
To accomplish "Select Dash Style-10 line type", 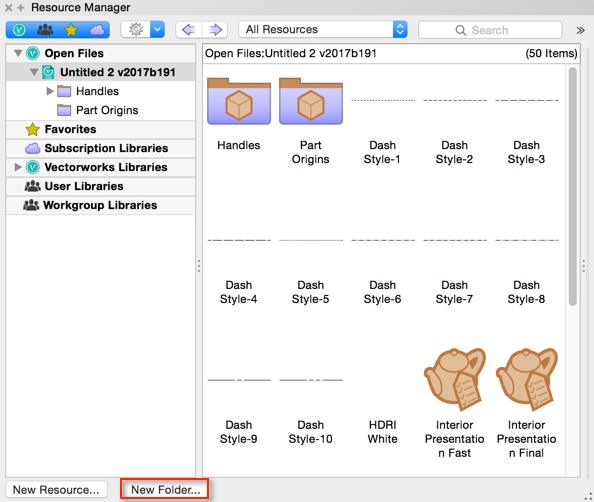I will click(x=311, y=380).
